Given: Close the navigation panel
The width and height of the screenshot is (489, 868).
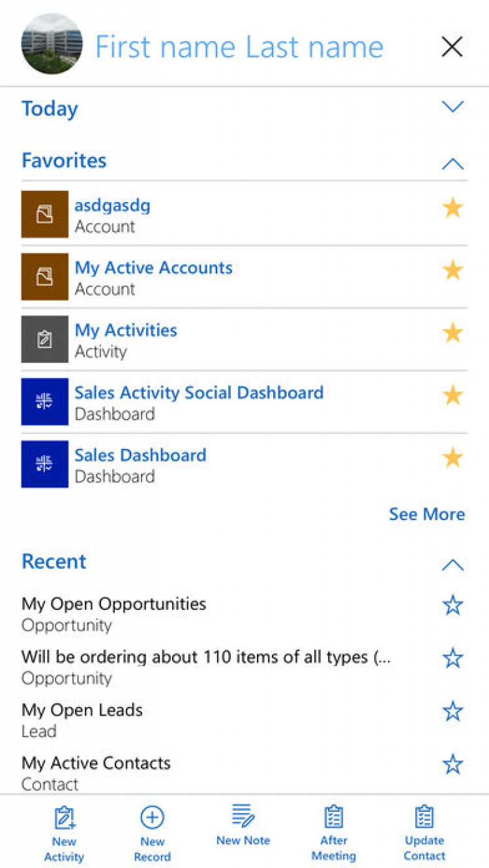Looking at the screenshot, I should coord(452,47).
